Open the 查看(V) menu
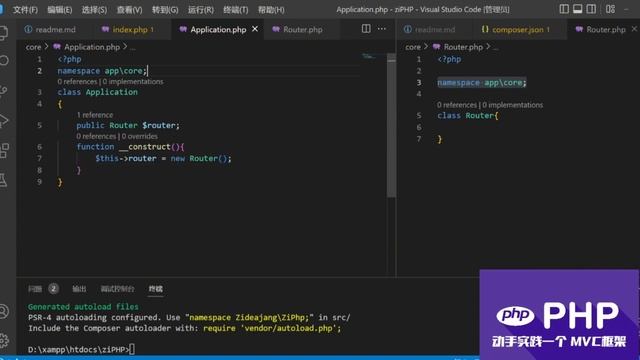Viewport: 640px width, 360px height. pyautogui.click(x=129, y=9)
